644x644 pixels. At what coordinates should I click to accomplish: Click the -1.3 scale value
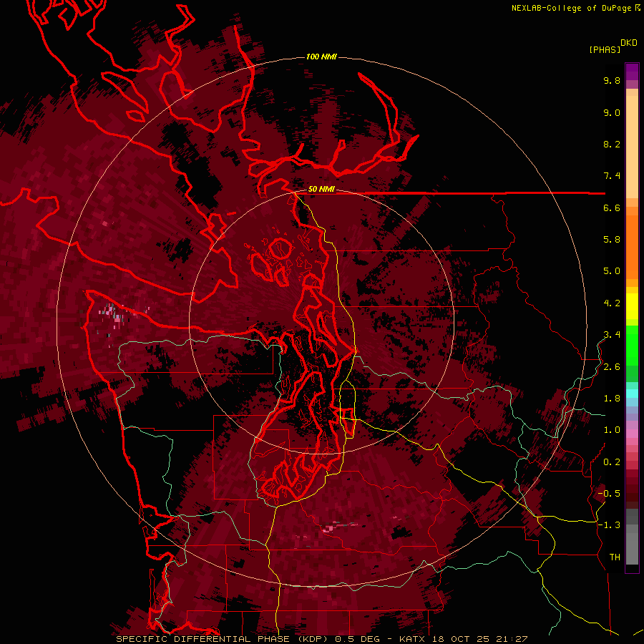coord(609,525)
